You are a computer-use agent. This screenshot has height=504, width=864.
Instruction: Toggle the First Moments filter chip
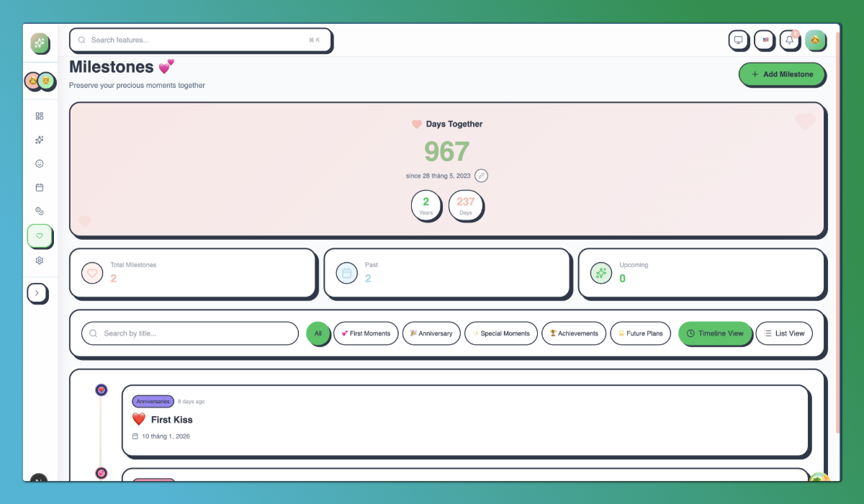click(366, 333)
